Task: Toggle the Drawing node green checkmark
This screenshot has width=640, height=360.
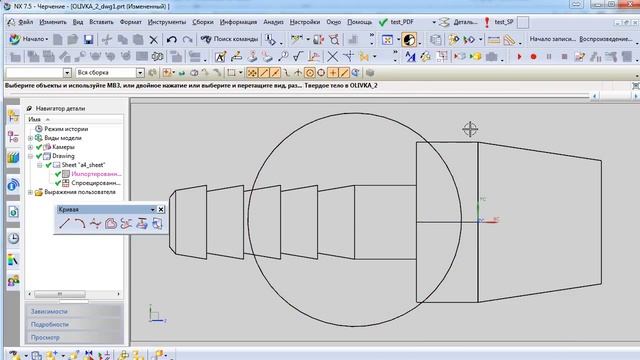Action: 39,156
